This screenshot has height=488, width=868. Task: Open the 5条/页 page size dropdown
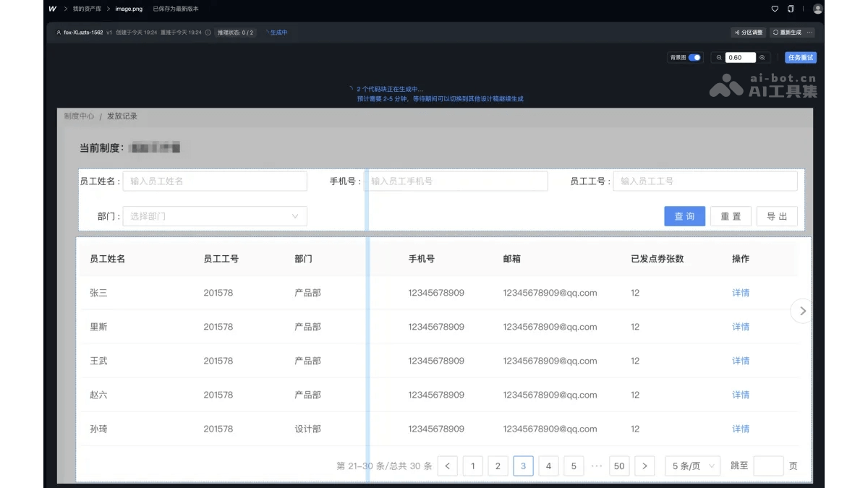[691, 466]
